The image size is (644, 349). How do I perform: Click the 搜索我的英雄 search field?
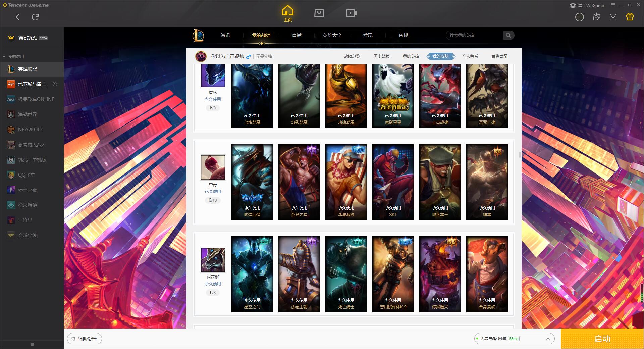[475, 35]
